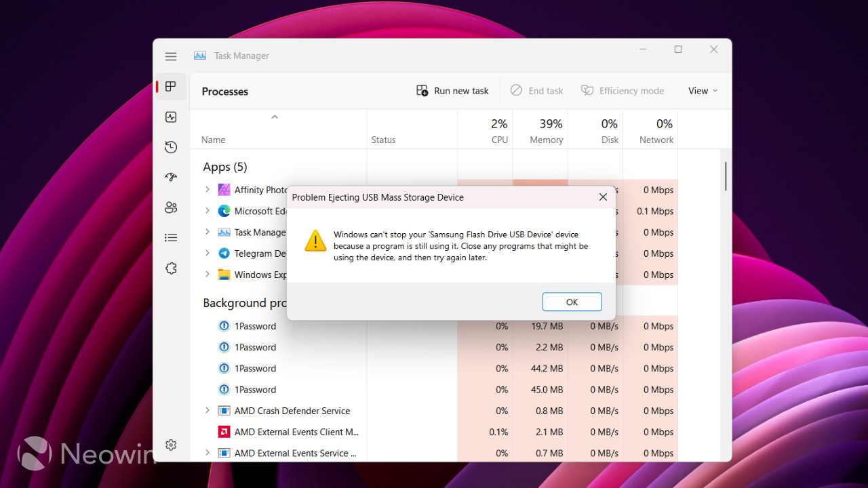The image size is (868, 488).
Task: Open the hamburger navigation menu
Action: click(x=171, y=56)
